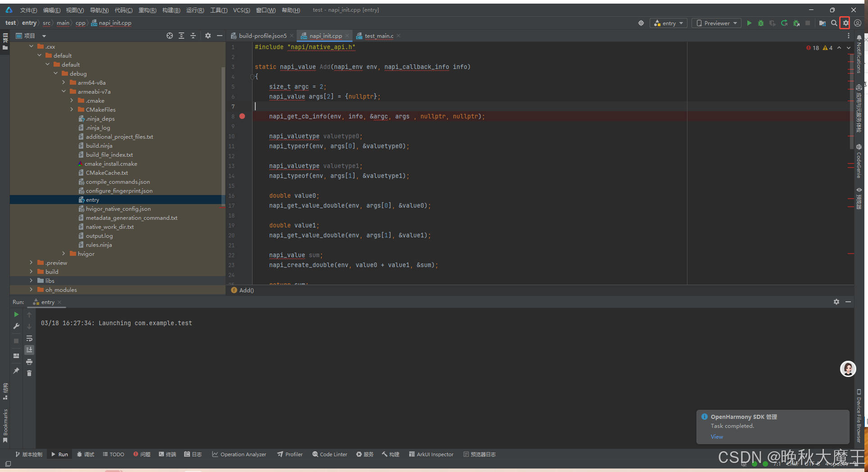Screen dimensions: 868x472
Task: Collapse the debug folder
Action: pyautogui.click(x=55, y=73)
